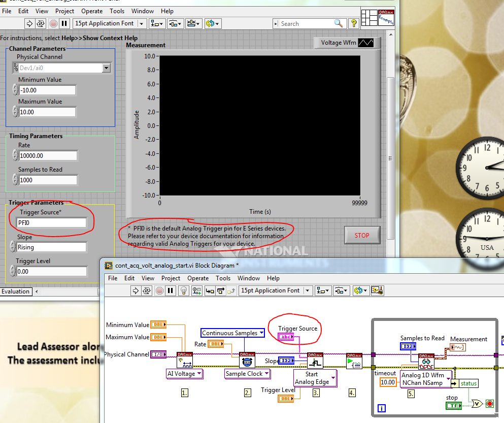Open AI Voltage polymorphic selector
The image size is (504, 423).
pos(185,374)
